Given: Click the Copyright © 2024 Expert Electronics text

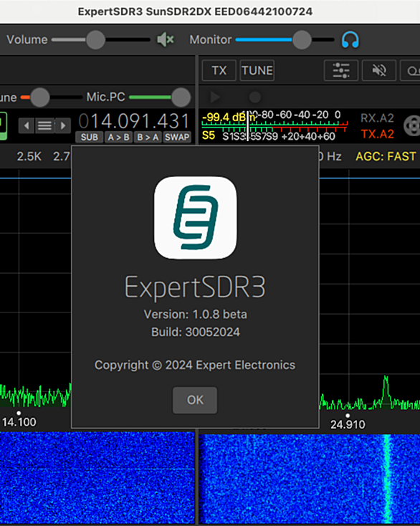Looking at the screenshot, I should point(195,365).
